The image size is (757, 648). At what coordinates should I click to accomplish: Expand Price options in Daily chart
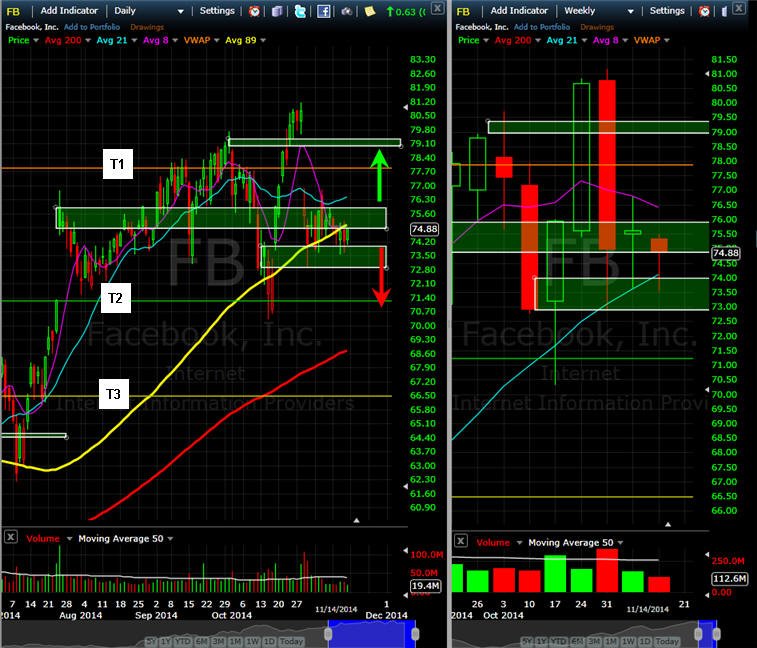[x=36, y=41]
